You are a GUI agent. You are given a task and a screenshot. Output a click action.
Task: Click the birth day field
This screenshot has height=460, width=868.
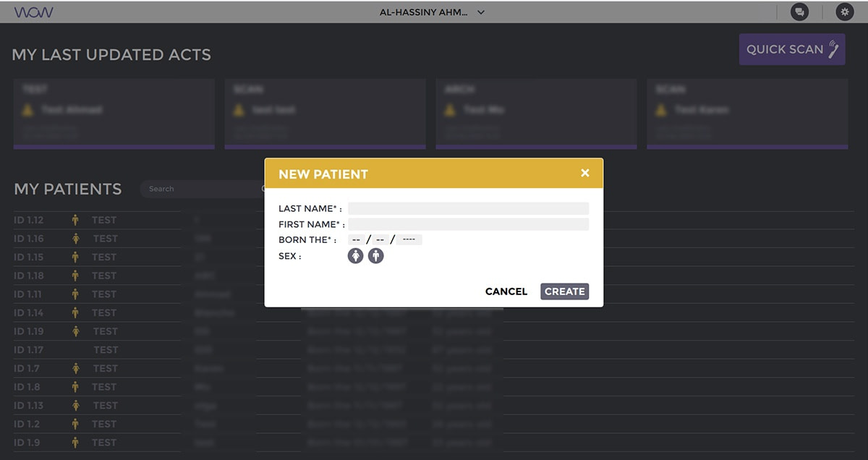356,239
